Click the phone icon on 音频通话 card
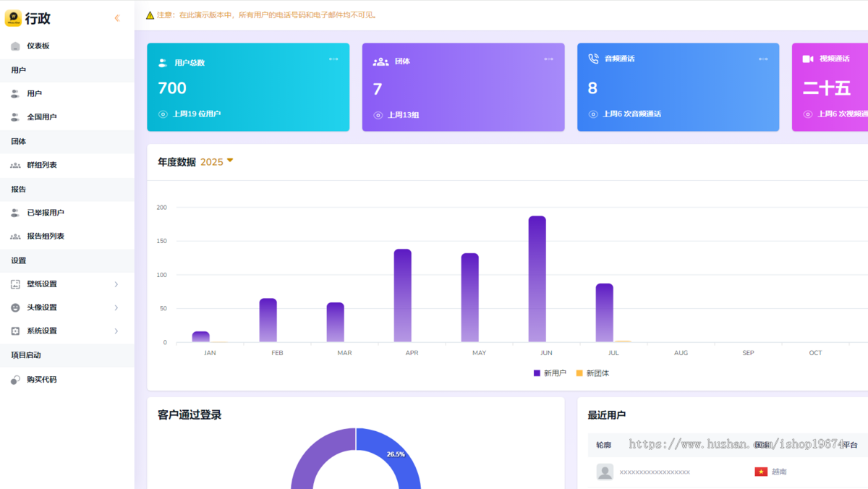Screen dimensions: 868x489 point(593,59)
